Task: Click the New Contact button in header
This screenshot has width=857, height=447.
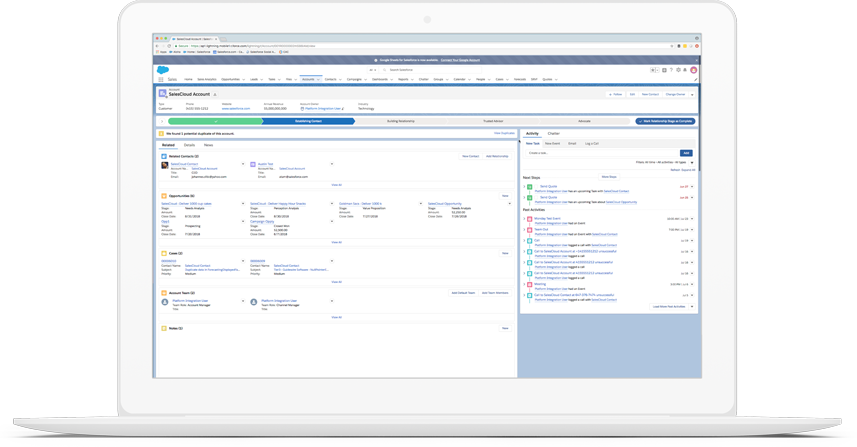Action: (650, 95)
